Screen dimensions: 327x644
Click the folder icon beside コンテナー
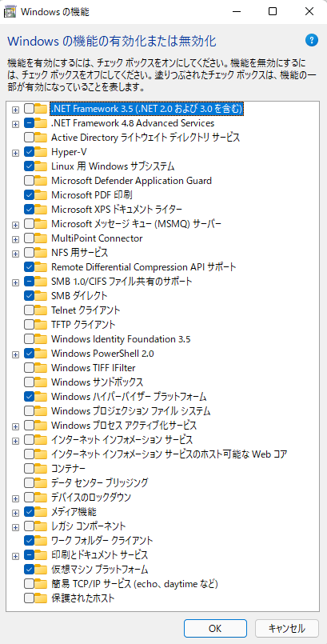coord(41,468)
